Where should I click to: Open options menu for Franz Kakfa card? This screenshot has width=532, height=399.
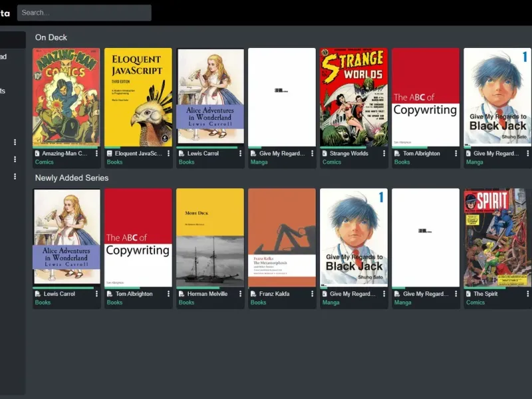[x=312, y=294]
